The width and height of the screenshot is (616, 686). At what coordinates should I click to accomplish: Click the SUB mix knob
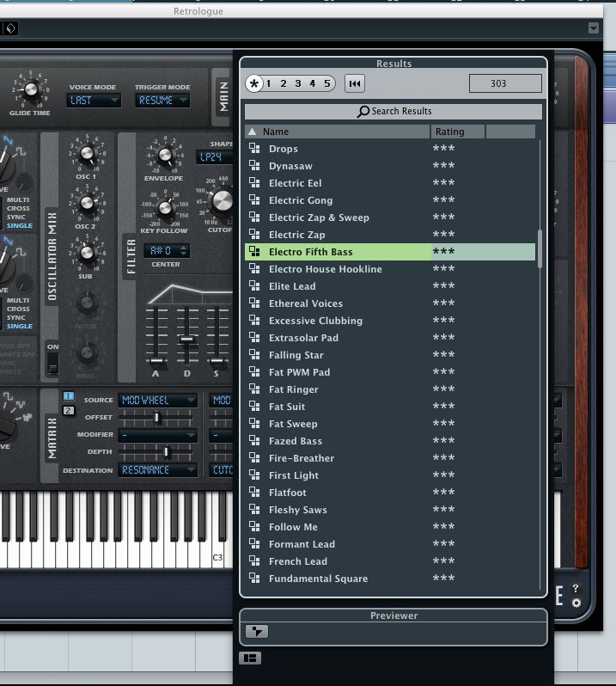click(x=87, y=253)
